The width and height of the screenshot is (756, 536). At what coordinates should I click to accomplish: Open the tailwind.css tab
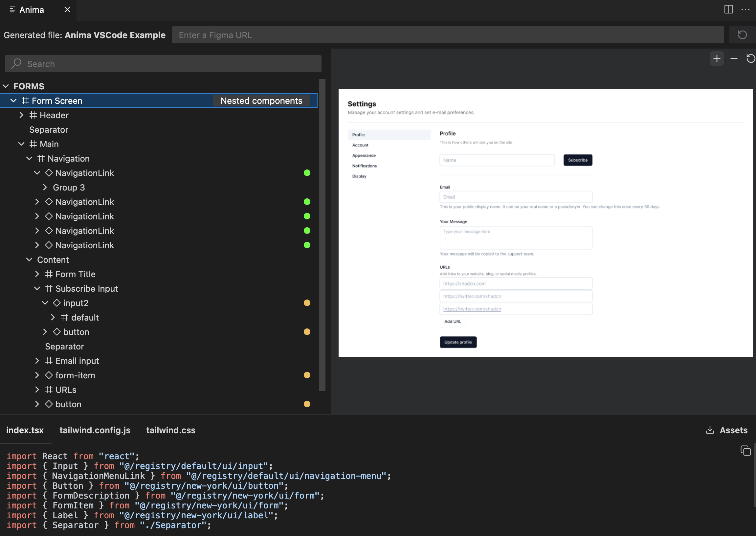tap(170, 430)
